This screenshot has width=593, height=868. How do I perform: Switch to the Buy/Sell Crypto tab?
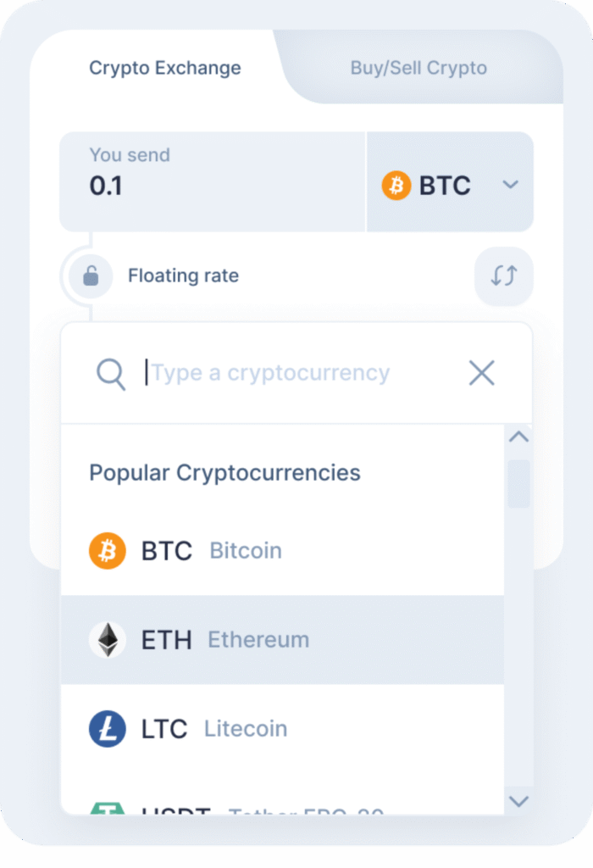coord(418,68)
